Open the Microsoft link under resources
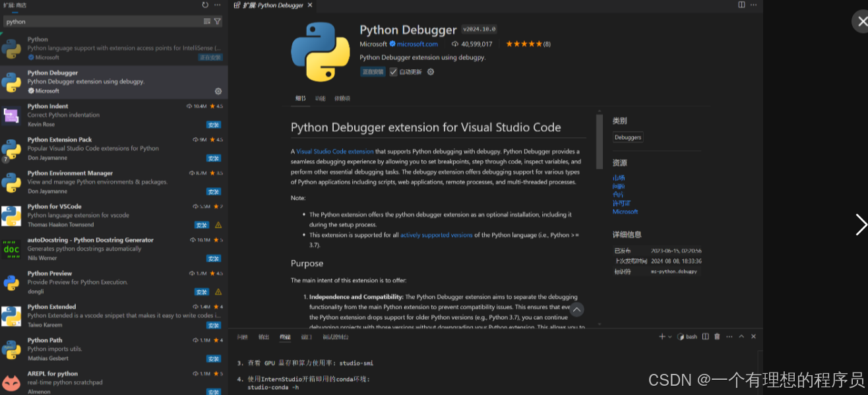The image size is (868, 395). click(x=625, y=212)
